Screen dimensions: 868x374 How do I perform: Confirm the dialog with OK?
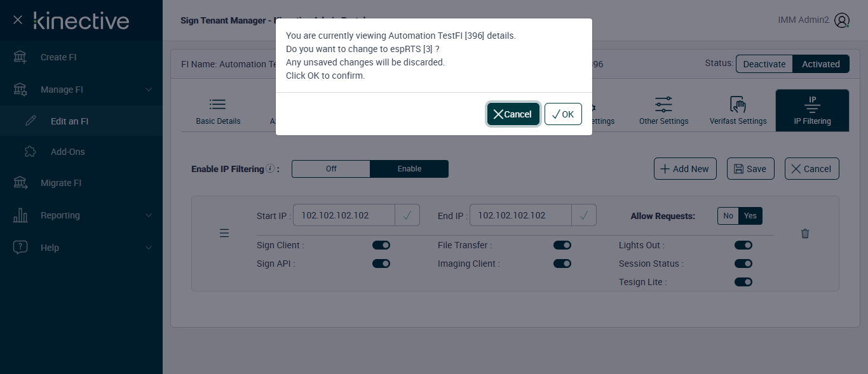tap(563, 114)
